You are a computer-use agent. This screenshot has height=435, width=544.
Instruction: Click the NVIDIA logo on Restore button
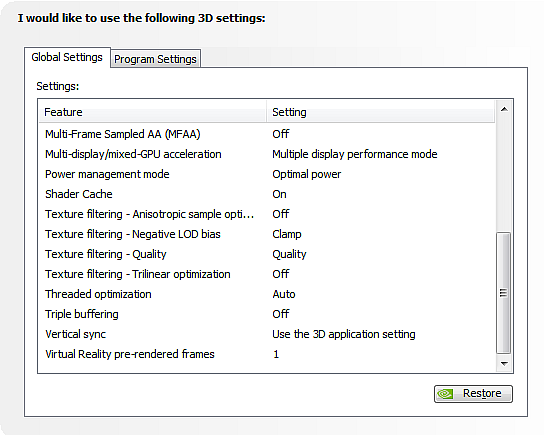(445, 394)
